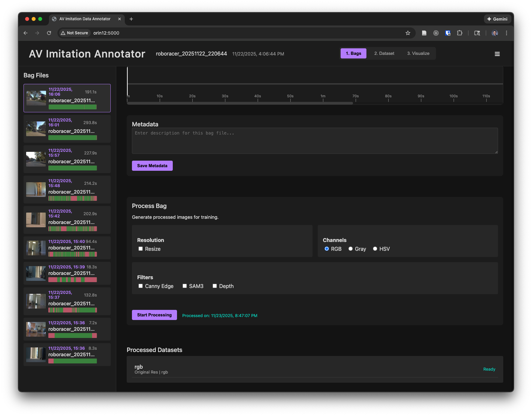Enable the SAM3 filter checkbox

click(x=185, y=286)
